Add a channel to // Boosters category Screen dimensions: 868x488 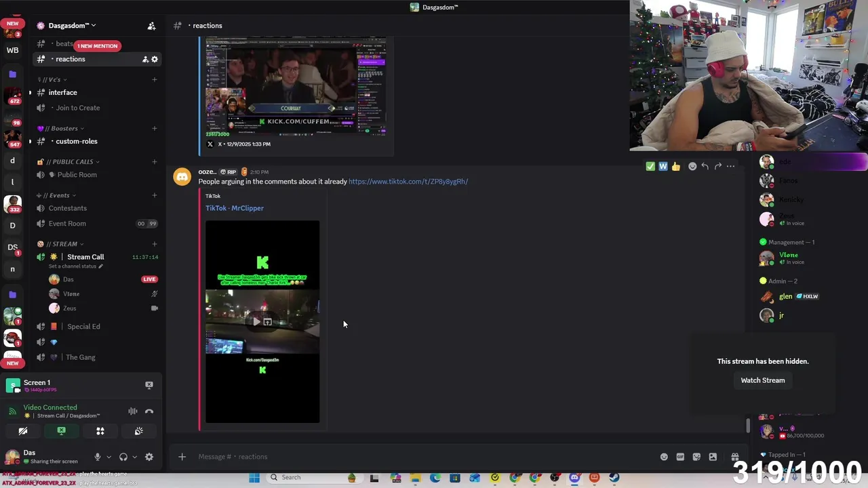pos(154,128)
